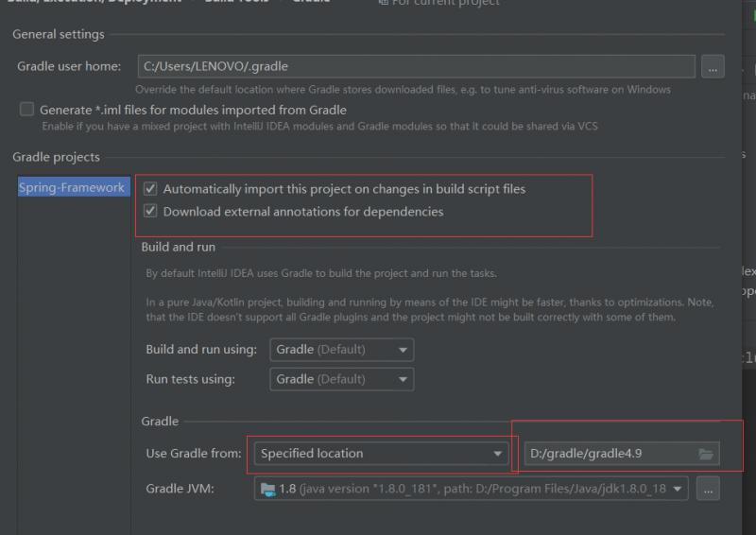
Task: Click the JDK folder icon in Gradle JVM
Action: coord(267,490)
